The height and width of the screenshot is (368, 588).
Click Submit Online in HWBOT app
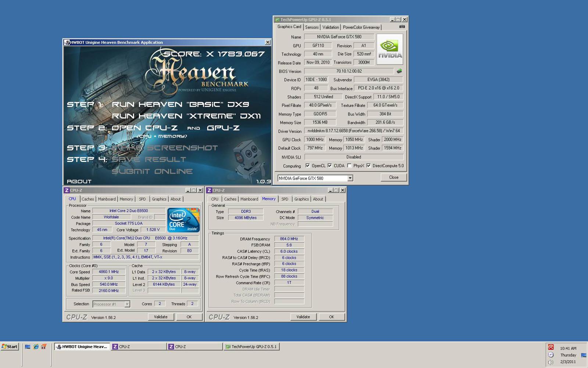pyautogui.click(x=152, y=171)
